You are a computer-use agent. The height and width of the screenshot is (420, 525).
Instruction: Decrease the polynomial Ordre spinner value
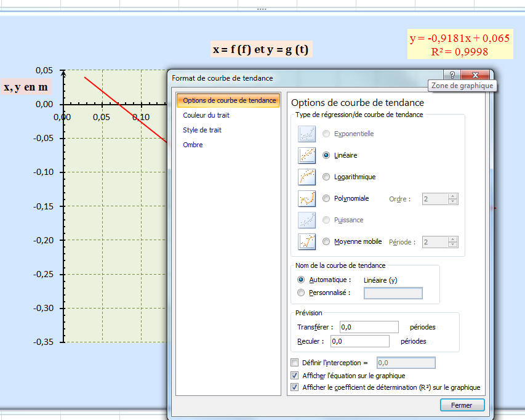(x=452, y=201)
